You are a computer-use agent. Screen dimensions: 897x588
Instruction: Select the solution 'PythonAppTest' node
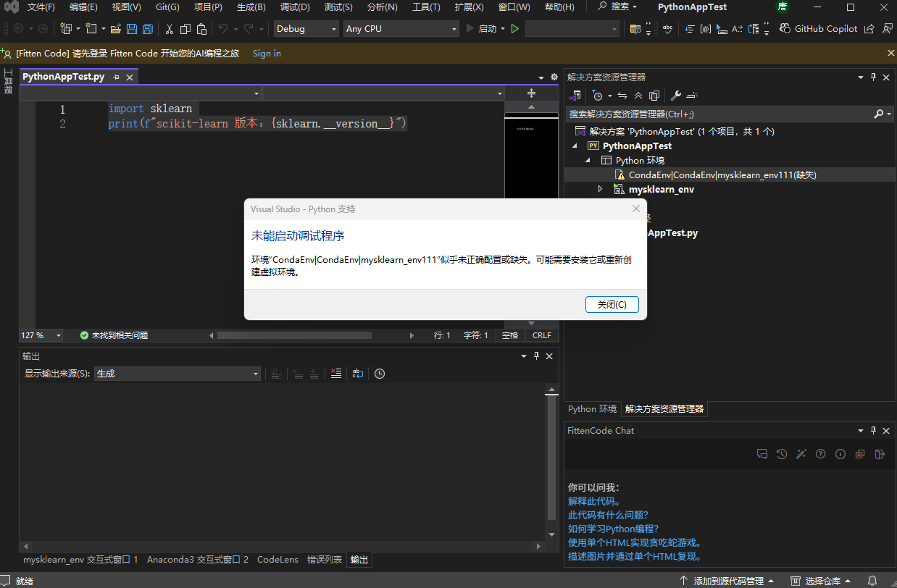click(682, 132)
